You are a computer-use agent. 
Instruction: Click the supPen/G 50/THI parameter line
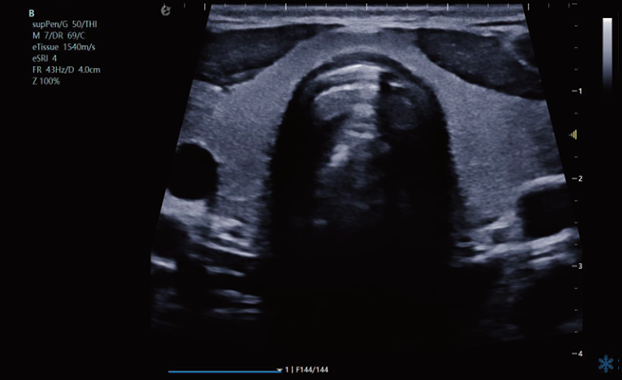(65, 24)
